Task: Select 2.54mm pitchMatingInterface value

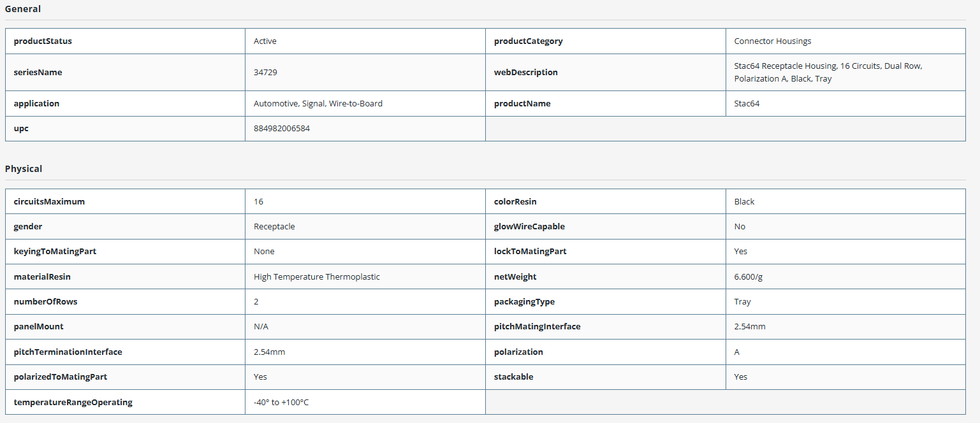Action: point(750,326)
